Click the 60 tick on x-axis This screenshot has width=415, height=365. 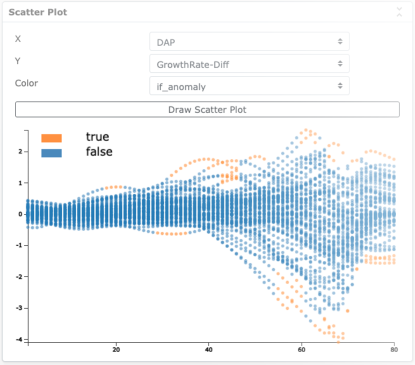301,349
